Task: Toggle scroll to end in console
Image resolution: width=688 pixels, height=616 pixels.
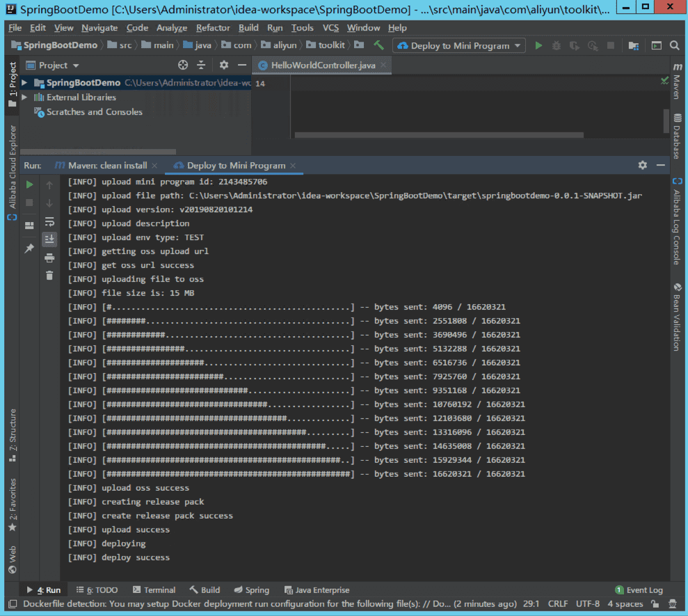Action: click(49, 239)
